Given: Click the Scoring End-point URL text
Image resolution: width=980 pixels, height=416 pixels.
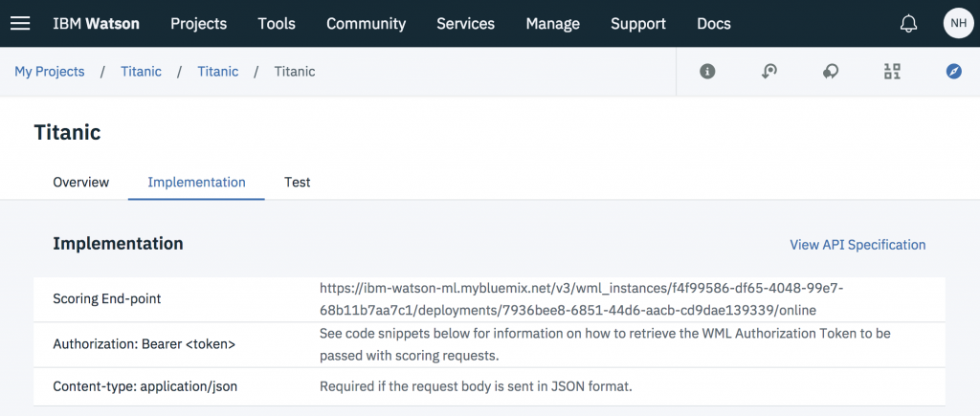Looking at the screenshot, I should tap(581, 299).
